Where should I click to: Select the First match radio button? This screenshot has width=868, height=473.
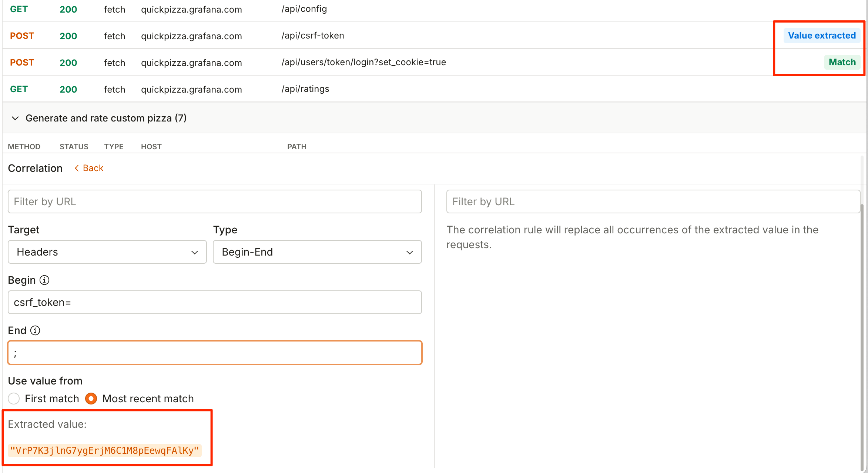(14, 399)
